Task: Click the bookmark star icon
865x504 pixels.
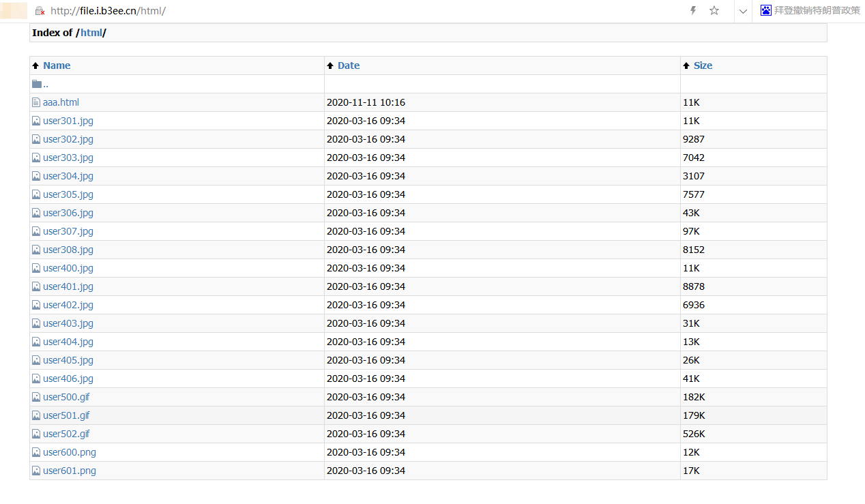Action: (714, 11)
